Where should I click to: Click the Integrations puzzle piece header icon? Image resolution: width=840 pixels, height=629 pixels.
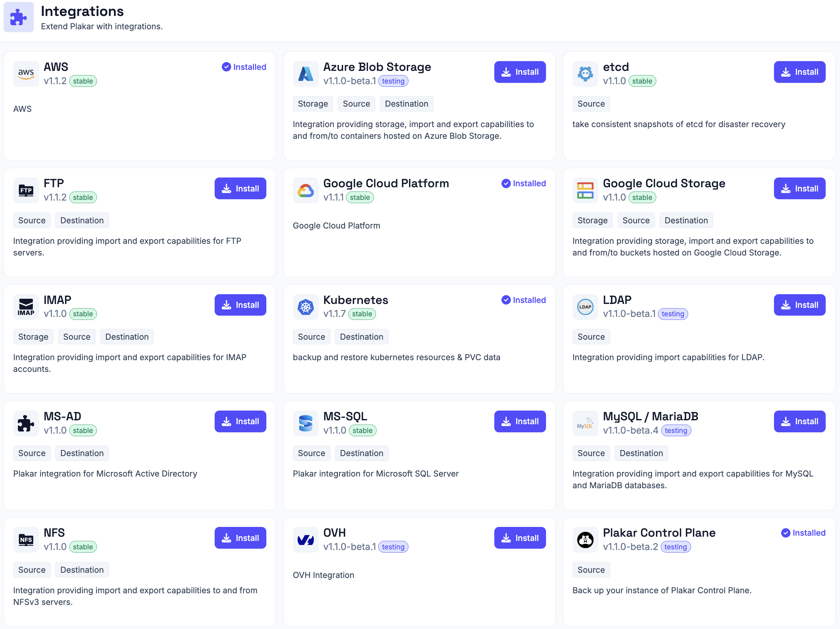(19, 17)
